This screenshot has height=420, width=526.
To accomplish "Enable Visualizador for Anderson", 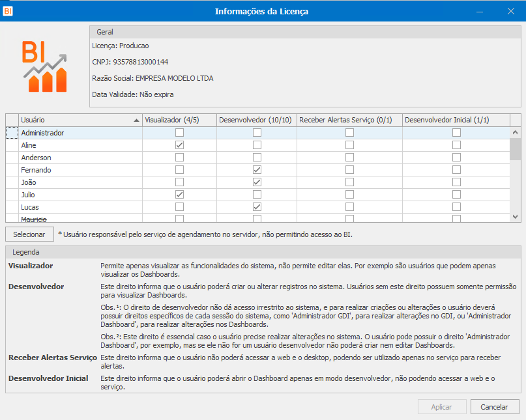I will coord(179,158).
